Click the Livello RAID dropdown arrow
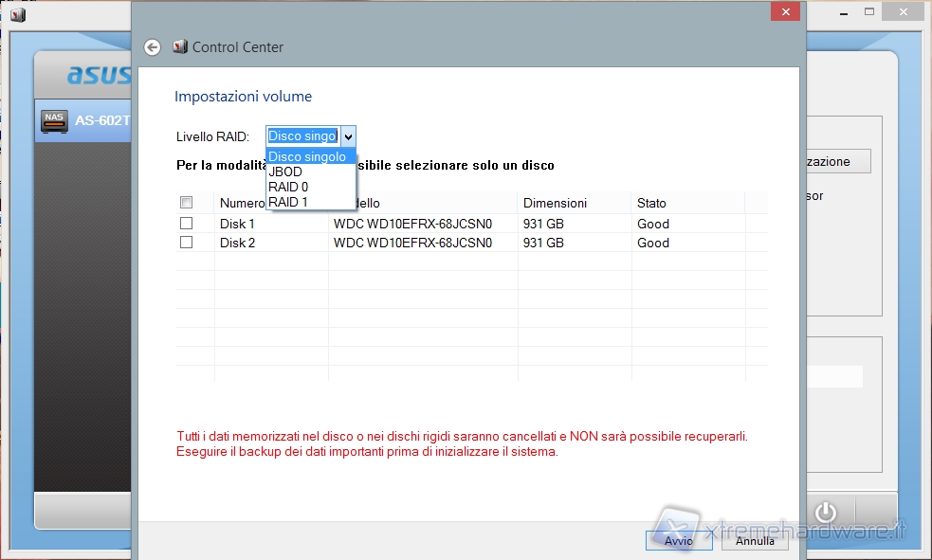 tap(348, 136)
